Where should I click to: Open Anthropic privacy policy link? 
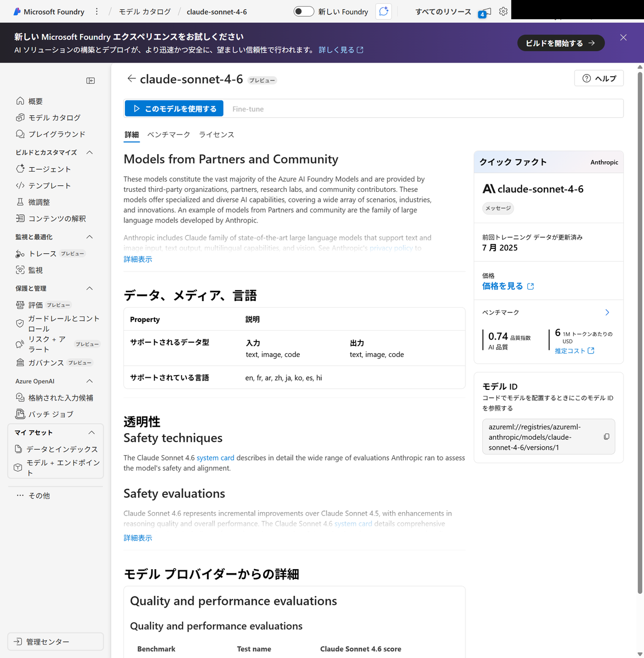click(x=391, y=248)
